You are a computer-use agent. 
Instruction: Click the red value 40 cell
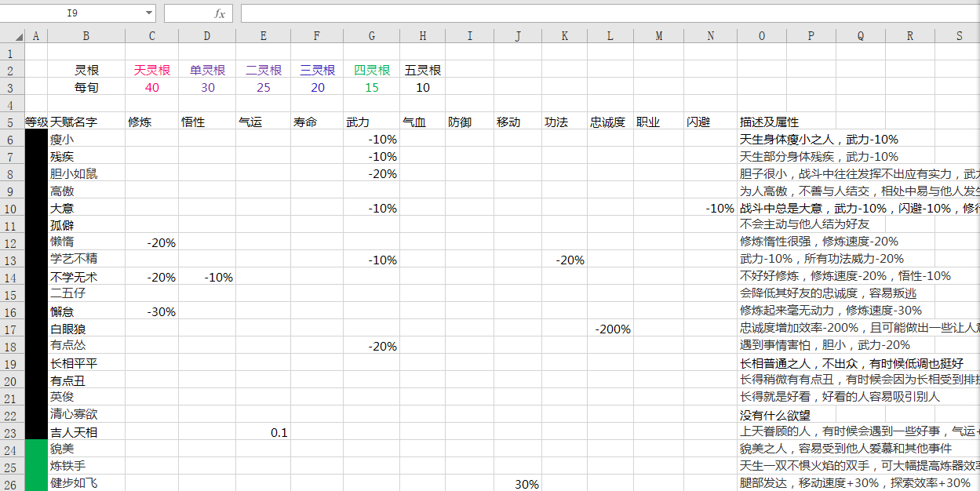pyautogui.click(x=152, y=87)
